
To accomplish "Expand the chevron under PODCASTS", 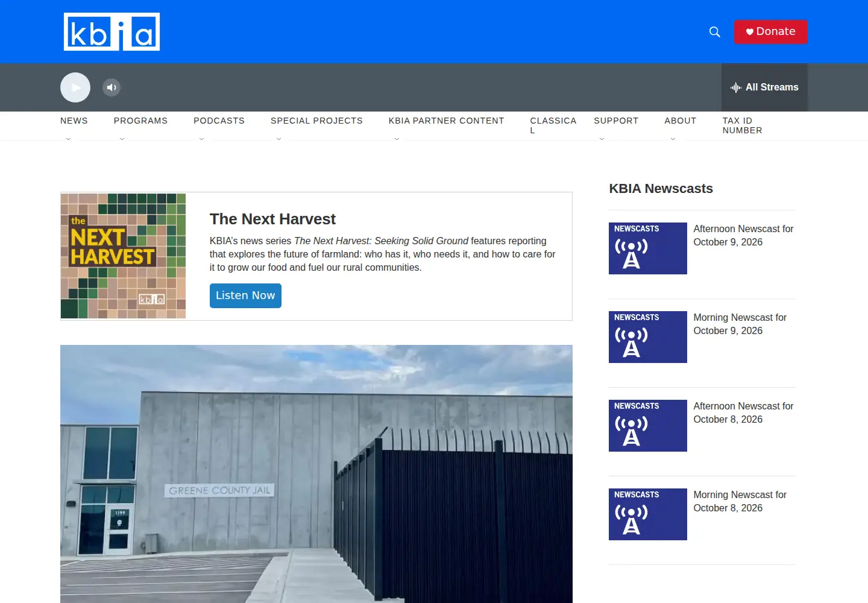I will pyautogui.click(x=201, y=138).
